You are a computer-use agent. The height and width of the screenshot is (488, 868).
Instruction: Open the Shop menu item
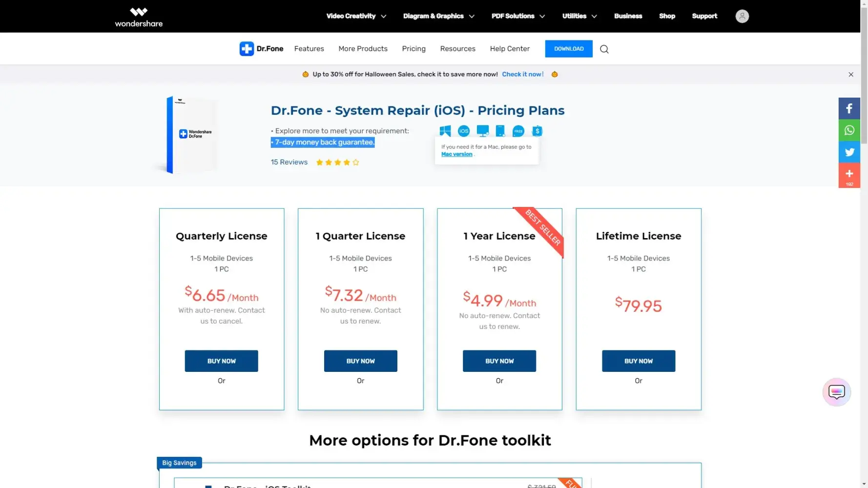tap(667, 16)
